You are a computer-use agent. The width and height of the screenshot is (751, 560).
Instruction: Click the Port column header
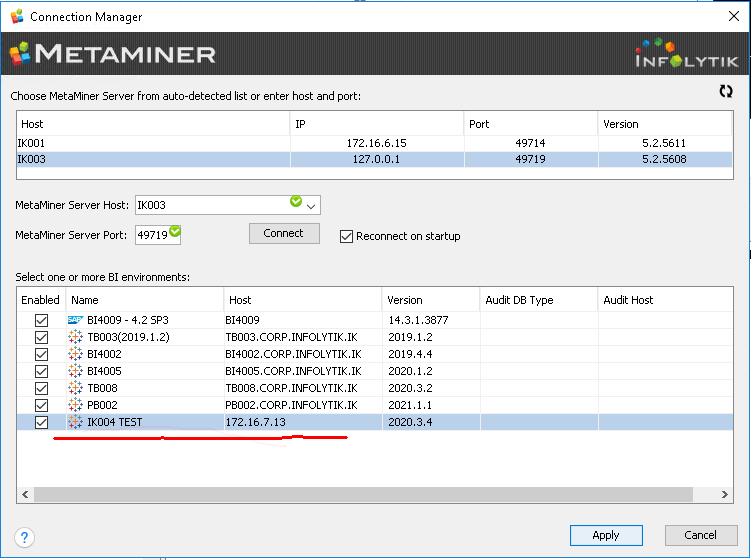531,124
